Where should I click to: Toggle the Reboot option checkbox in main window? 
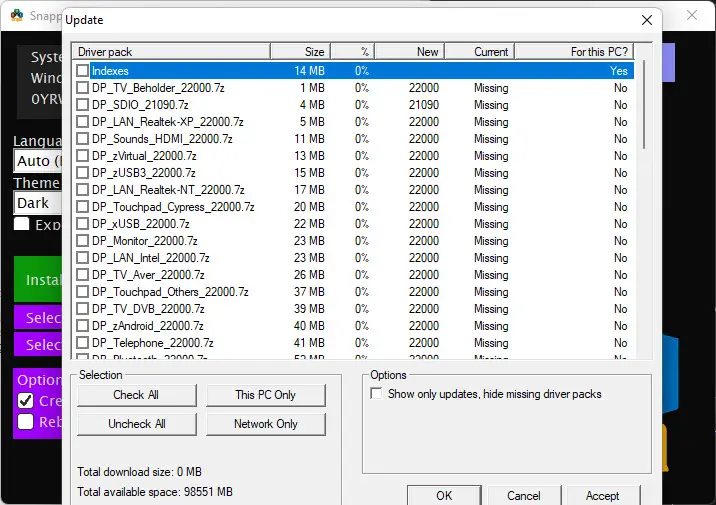[26, 421]
